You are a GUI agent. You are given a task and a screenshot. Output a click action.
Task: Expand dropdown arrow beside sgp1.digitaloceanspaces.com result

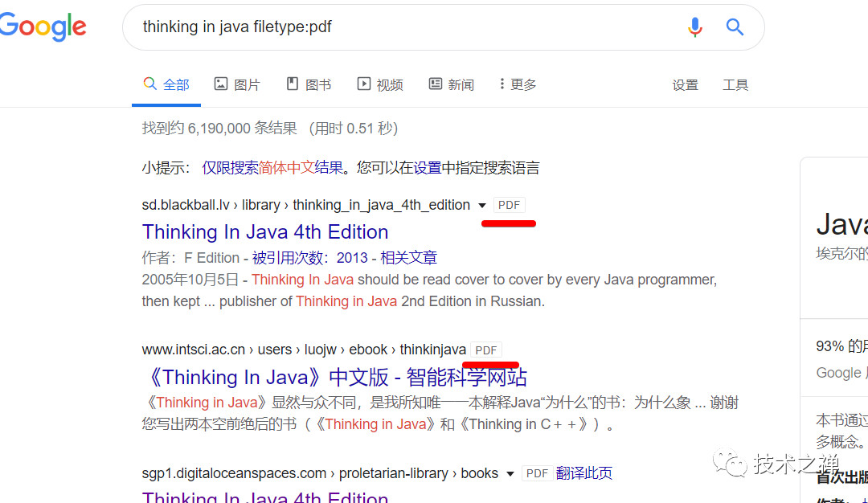pos(510,474)
